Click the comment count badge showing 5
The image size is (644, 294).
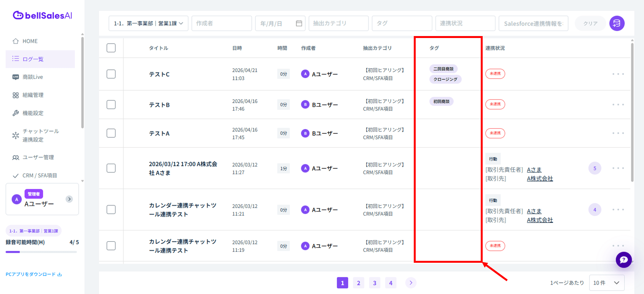(x=594, y=168)
